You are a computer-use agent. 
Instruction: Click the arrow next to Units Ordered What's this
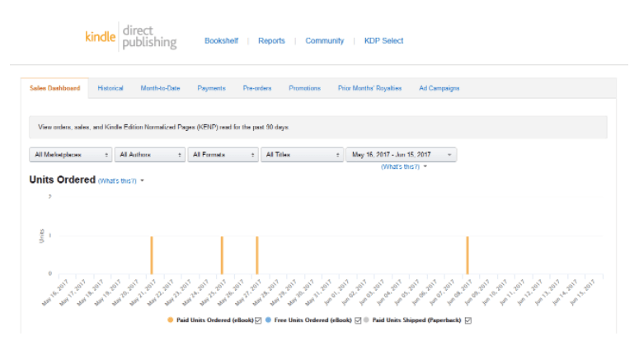point(142,180)
